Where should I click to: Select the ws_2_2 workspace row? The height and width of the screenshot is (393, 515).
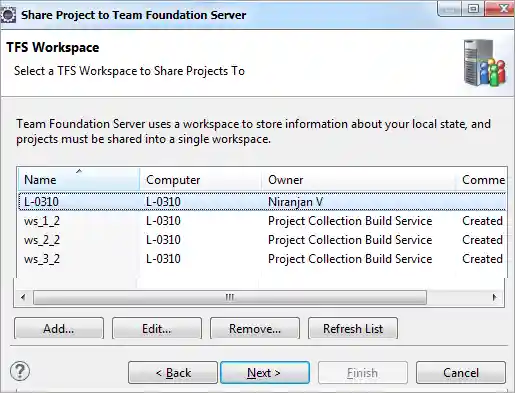262,240
